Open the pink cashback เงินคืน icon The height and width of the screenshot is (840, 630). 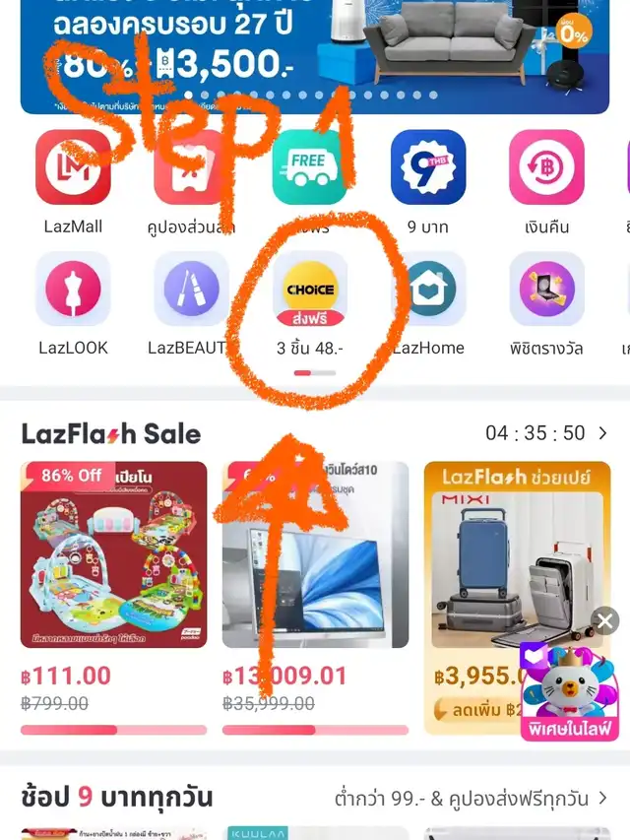click(x=546, y=167)
